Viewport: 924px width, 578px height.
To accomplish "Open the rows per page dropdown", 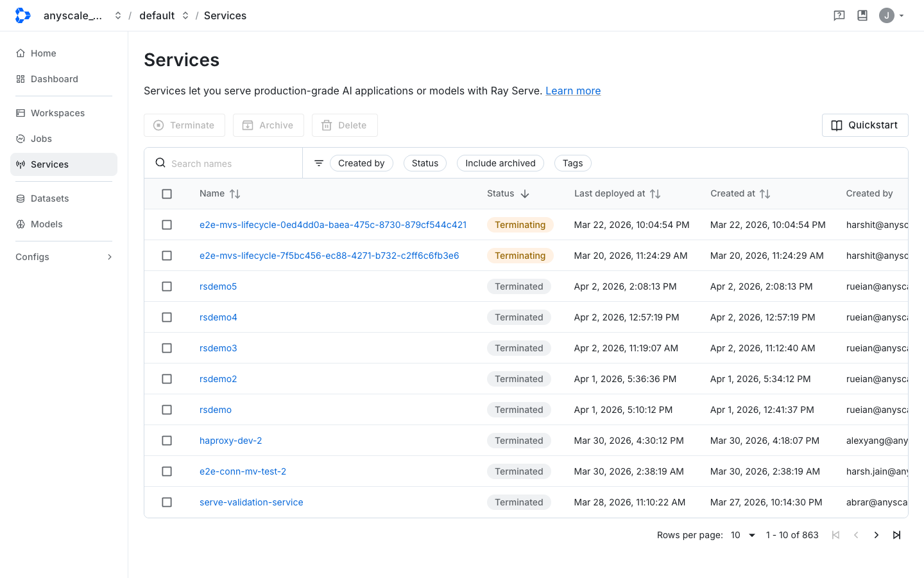I will (743, 535).
